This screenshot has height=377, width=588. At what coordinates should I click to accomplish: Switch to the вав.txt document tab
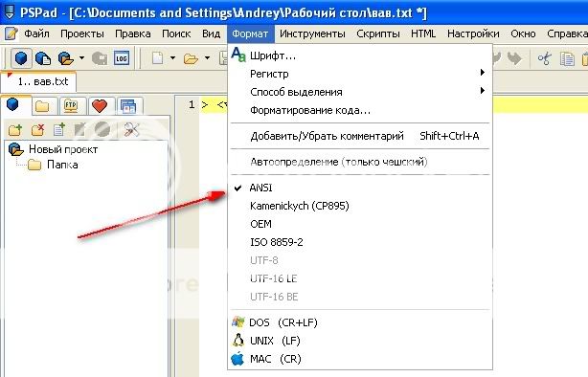click(x=39, y=81)
